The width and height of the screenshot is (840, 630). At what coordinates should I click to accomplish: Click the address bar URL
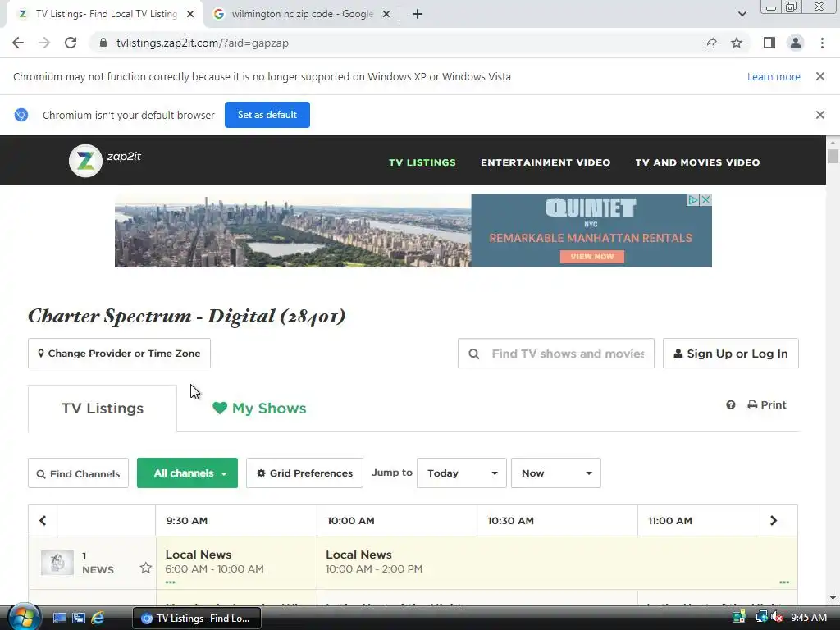[203, 43]
